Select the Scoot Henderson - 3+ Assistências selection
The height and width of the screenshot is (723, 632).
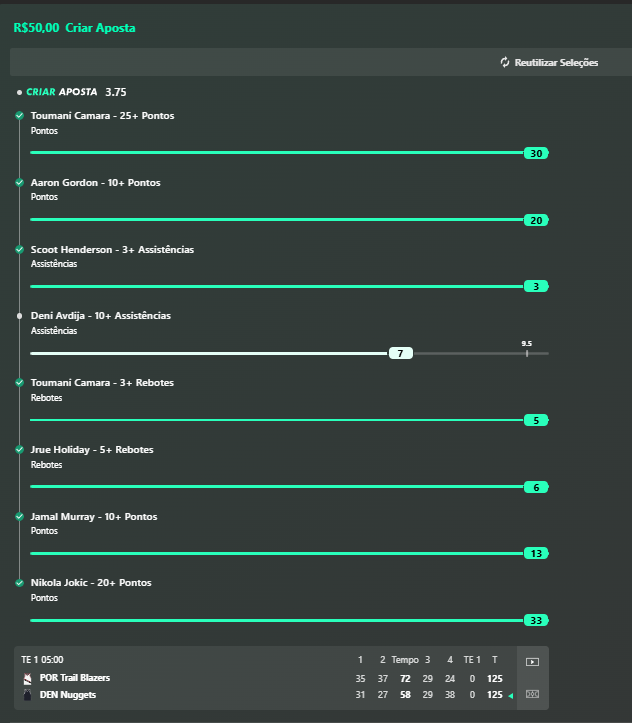coord(112,249)
